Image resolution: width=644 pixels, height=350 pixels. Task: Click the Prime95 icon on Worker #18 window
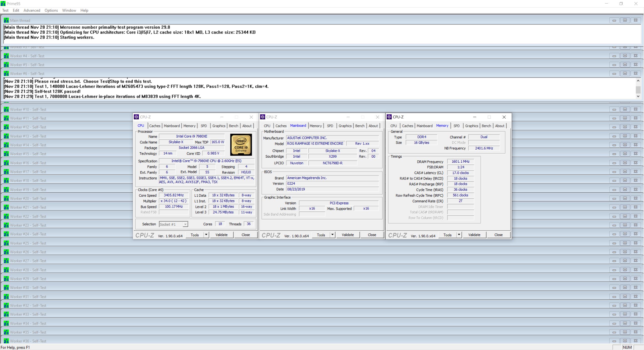coord(6,181)
